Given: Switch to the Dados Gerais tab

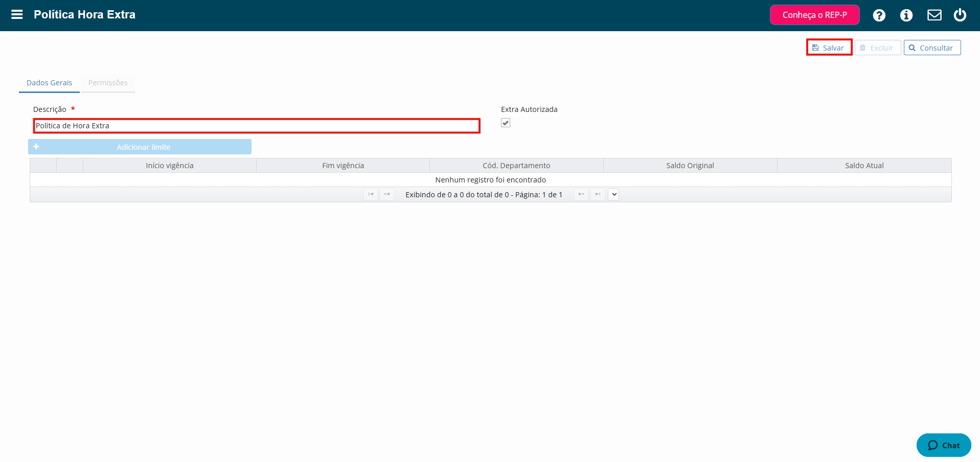Looking at the screenshot, I should 49,83.
